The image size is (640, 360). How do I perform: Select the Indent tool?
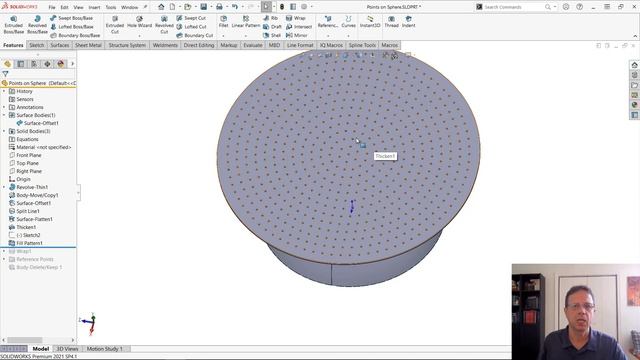[x=408, y=22]
